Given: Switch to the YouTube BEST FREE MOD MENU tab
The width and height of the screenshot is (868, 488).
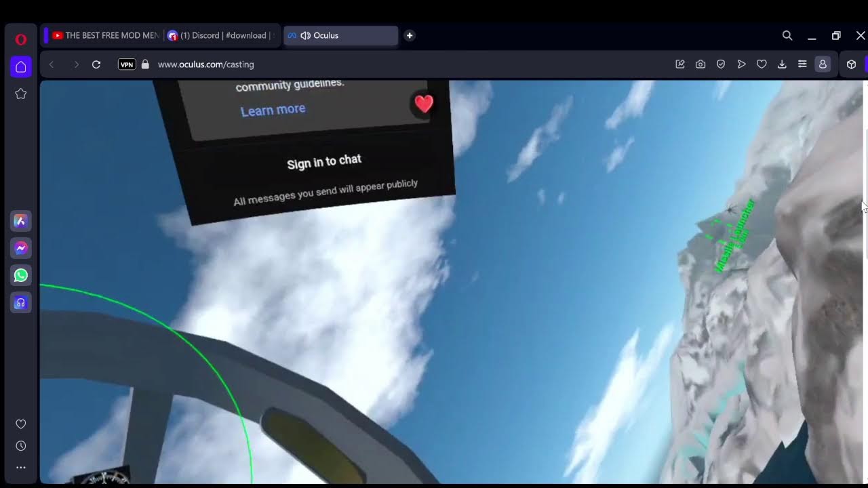Looking at the screenshot, I should pyautogui.click(x=105, y=35).
